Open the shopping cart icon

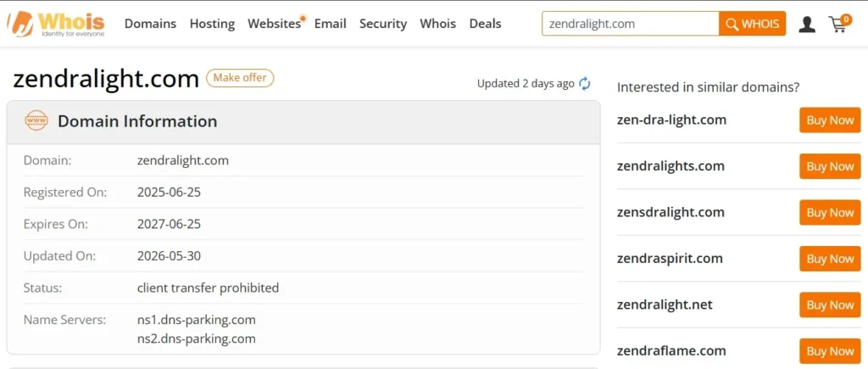[x=839, y=23]
